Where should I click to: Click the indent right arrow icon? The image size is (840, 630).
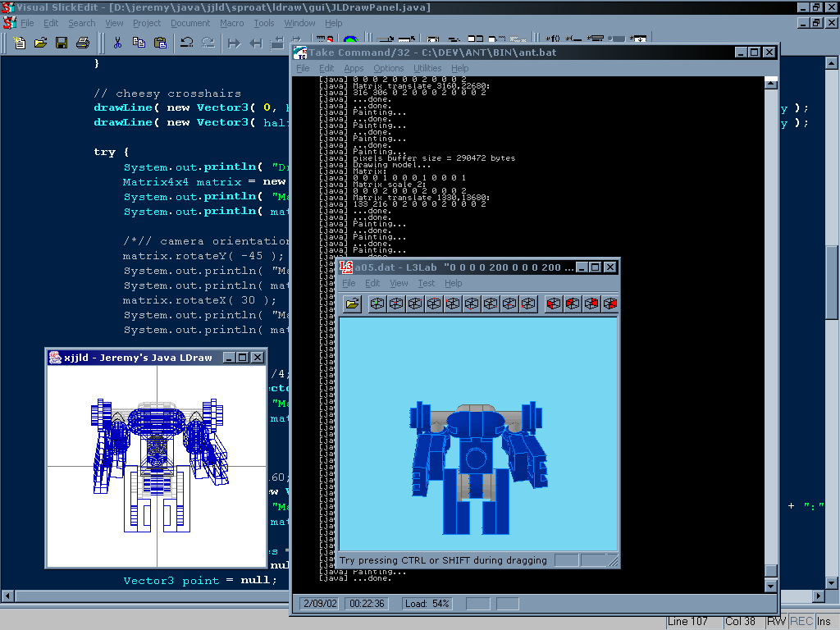[x=235, y=43]
